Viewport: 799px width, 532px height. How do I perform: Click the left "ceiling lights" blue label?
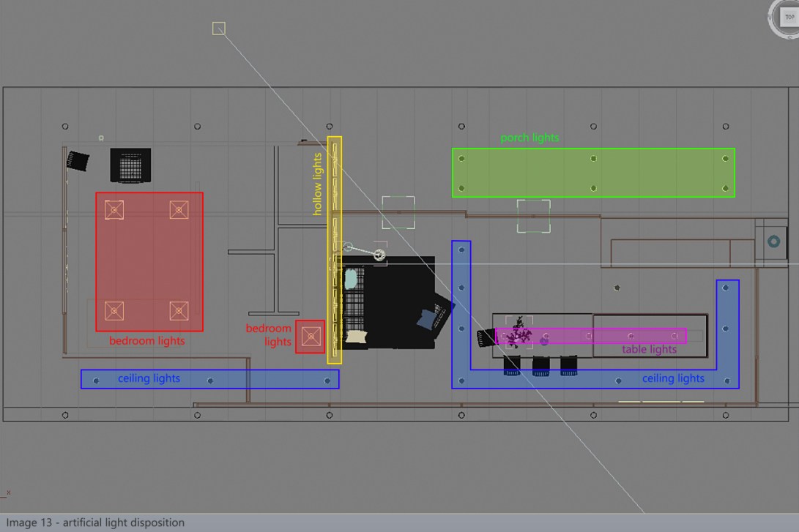tap(149, 378)
